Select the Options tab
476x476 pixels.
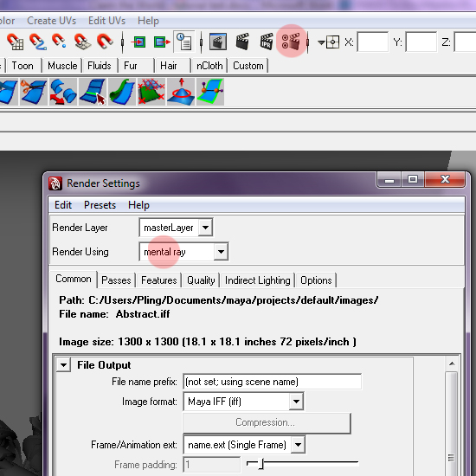[316, 280]
